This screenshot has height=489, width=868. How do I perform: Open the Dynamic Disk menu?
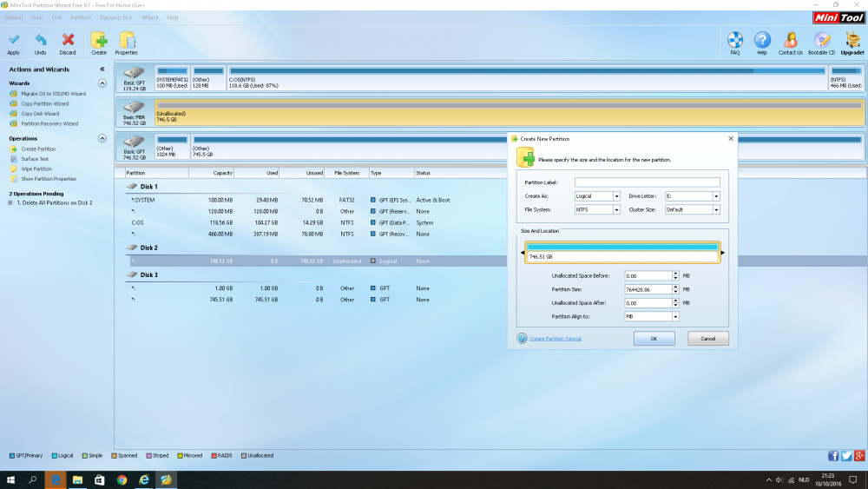(116, 17)
